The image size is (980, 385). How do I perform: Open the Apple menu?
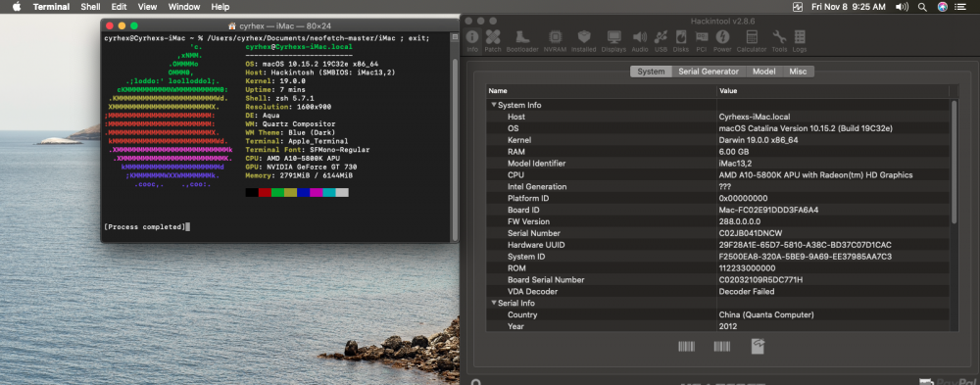point(17,7)
